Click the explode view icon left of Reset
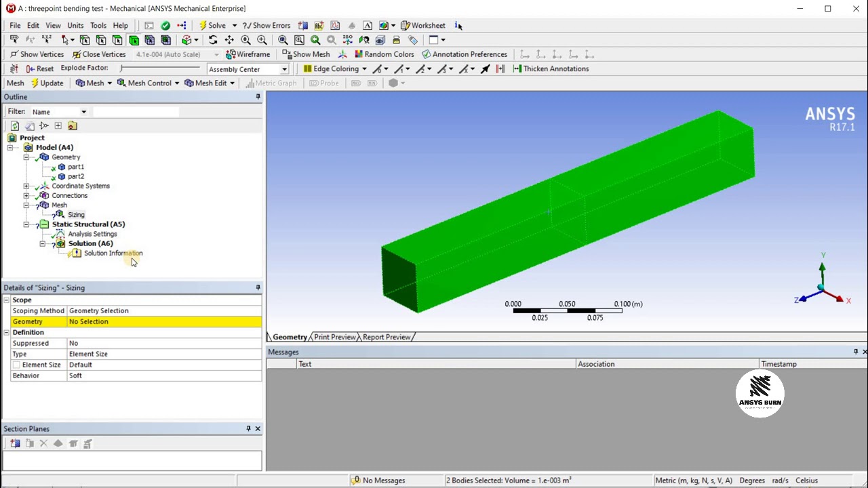The height and width of the screenshot is (488, 868). [x=14, y=68]
